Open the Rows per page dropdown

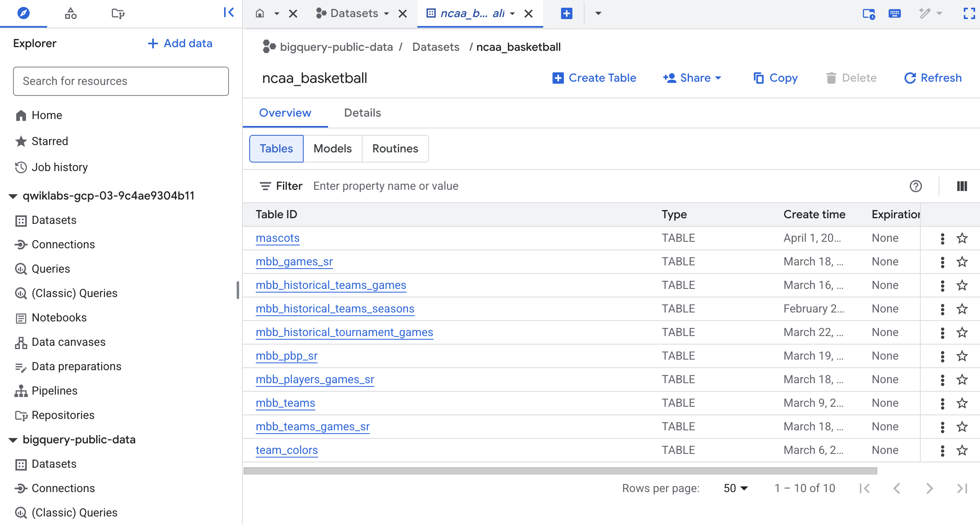point(736,488)
